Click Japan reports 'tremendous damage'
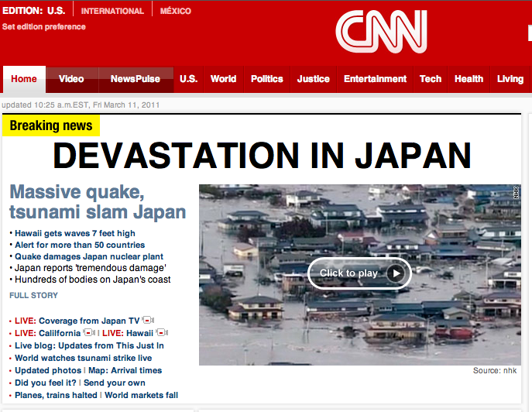Viewport: 532px width, 412px height. (x=91, y=268)
